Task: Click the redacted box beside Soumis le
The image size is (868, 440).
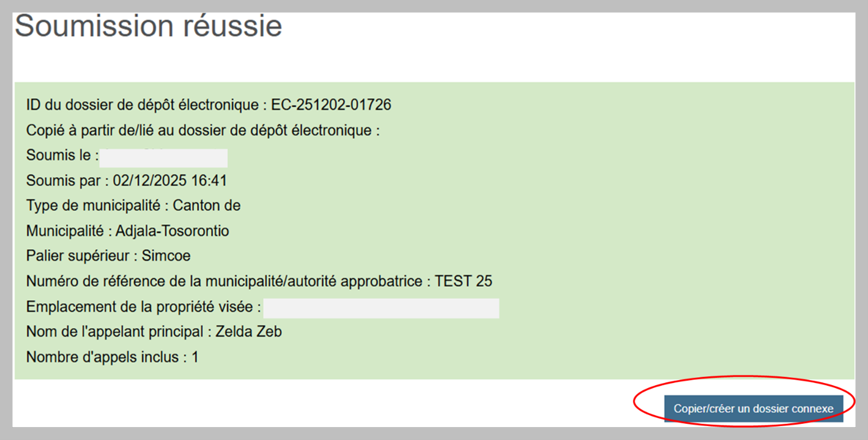Action: point(164,158)
